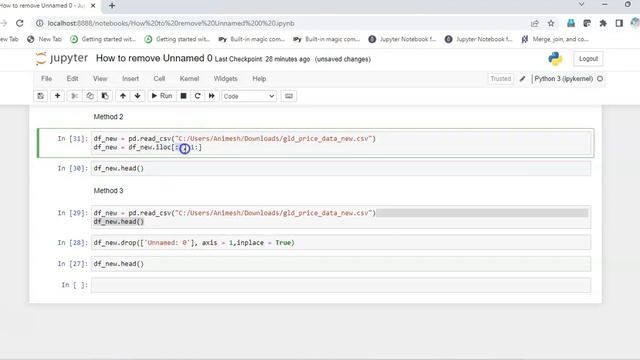Click the Python logo icon
The width and height of the screenshot is (640, 360).
tap(555, 59)
